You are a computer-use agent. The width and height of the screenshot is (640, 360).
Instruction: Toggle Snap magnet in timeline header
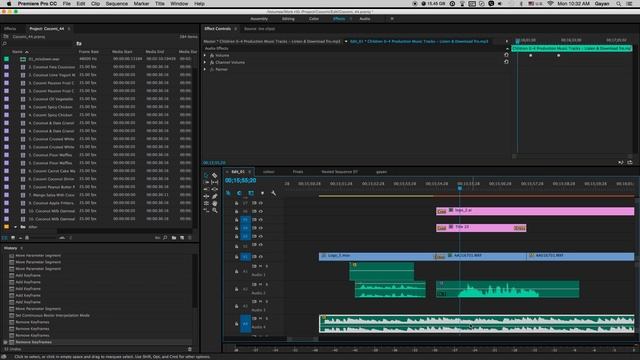click(x=239, y=193)
